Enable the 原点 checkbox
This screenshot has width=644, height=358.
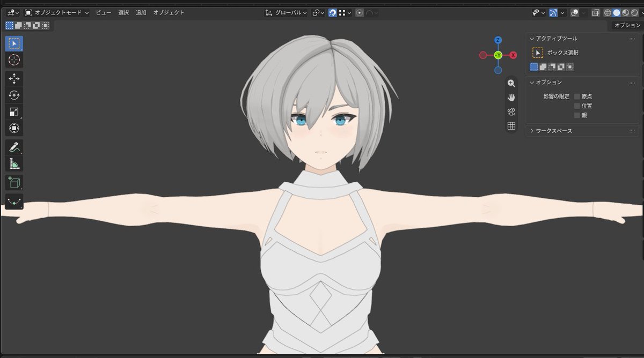point(577,96)
